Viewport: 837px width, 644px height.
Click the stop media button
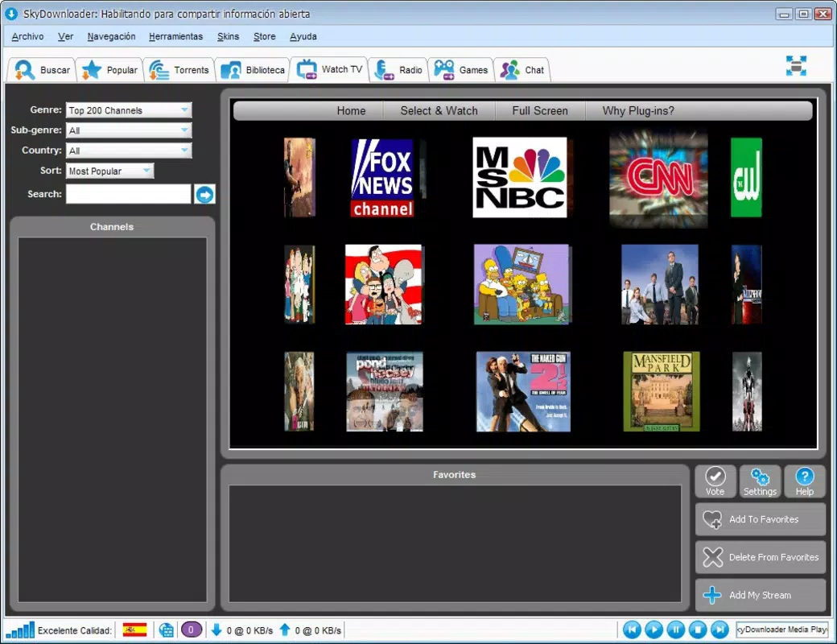pos(698,630)
